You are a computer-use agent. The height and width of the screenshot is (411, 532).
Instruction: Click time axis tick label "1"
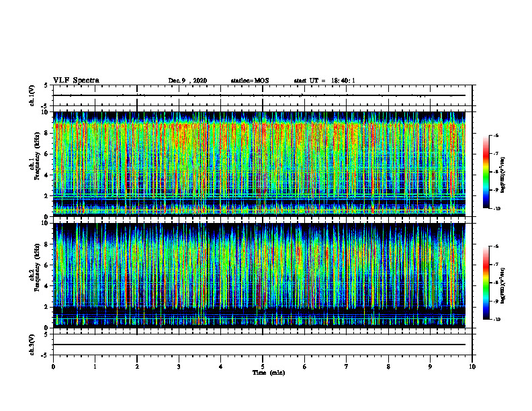click(x=95, y=367)
